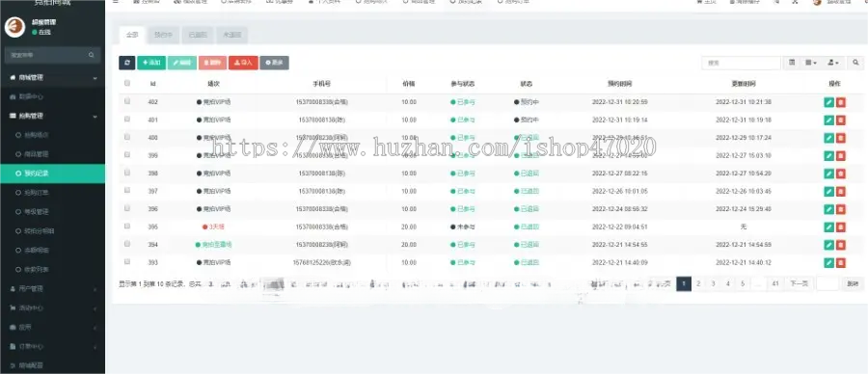Go to page 2 in pagination
The image size is (868, 374).
698,283
